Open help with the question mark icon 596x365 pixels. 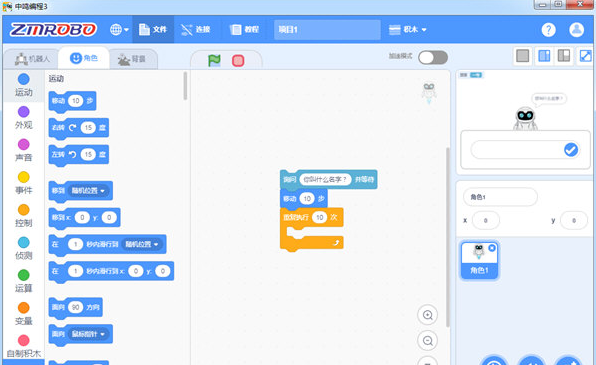click(548, 29)
